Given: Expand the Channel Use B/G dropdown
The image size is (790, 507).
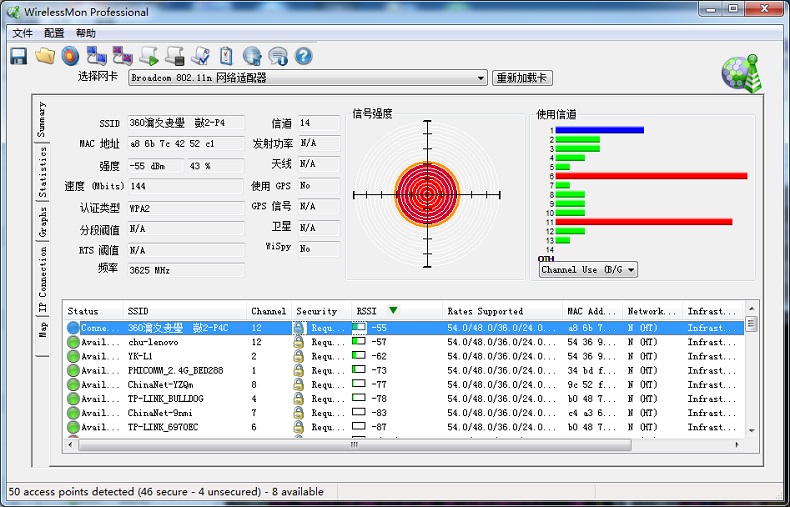Looking at the screenshot, I should (x=630, y=270).
